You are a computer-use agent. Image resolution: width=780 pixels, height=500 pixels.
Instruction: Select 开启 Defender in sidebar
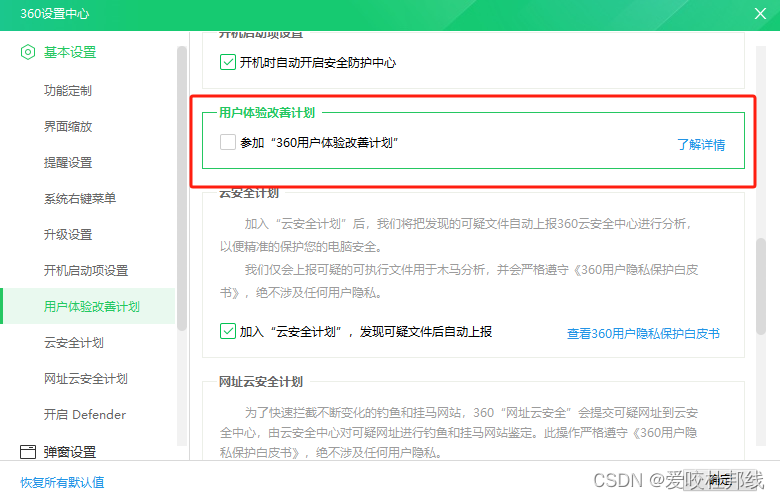tap(85, 414)
